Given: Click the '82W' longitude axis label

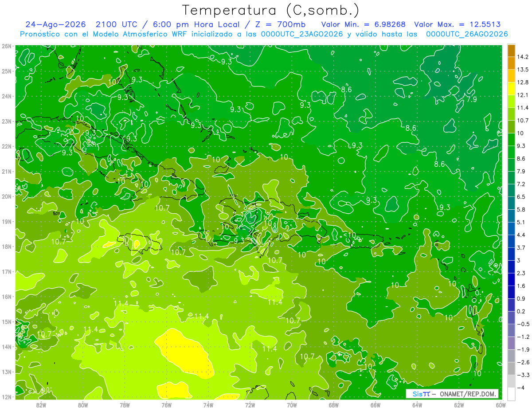Looking at the screenshot, I should (x=41, y=405).
